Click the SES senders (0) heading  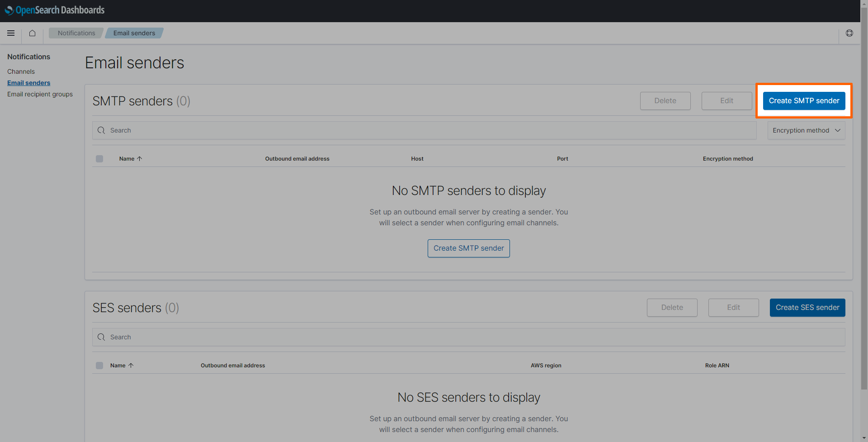(136, 308)
